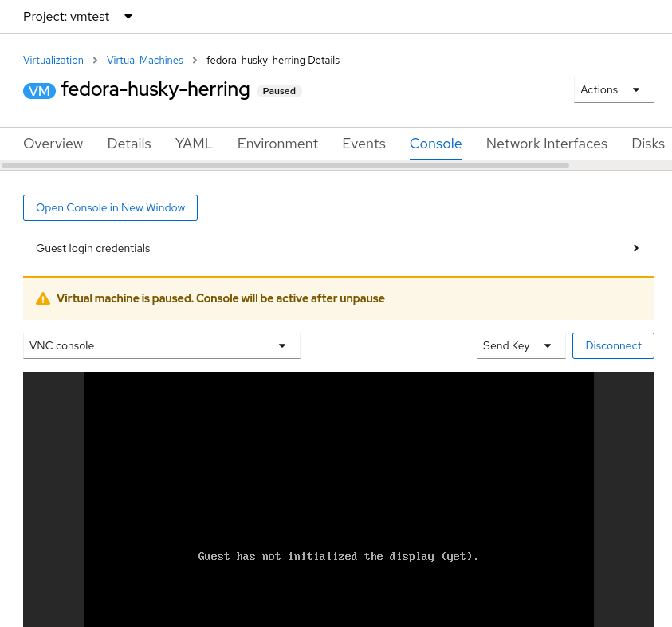Go to the Environment tab

[x=277, y=144]
